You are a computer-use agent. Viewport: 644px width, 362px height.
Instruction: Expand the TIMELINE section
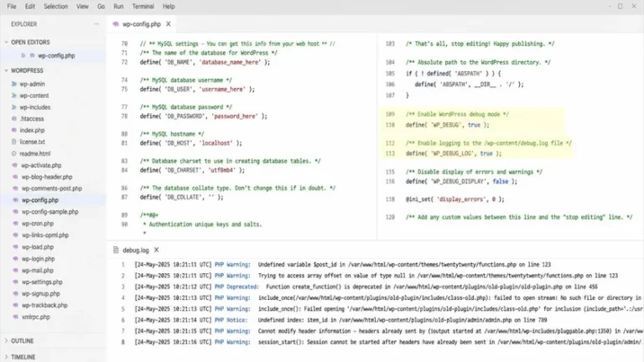point(6,357)
